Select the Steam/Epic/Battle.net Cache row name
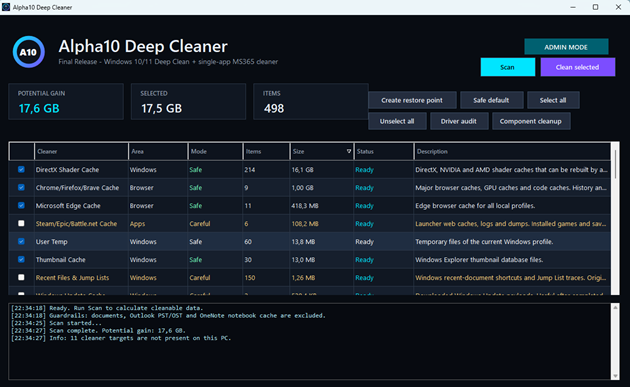The width and height of the screenshot is (630, 387). [x=76, y=223]
